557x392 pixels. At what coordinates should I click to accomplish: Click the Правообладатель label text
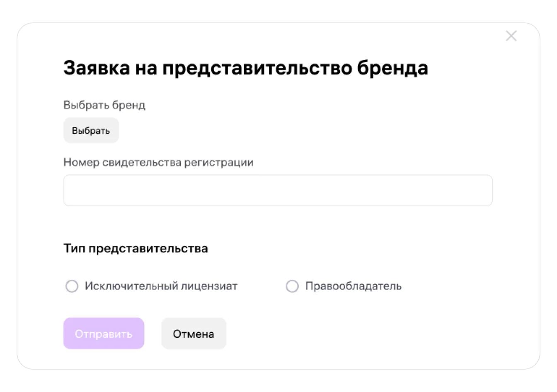(x=354, y=286)
